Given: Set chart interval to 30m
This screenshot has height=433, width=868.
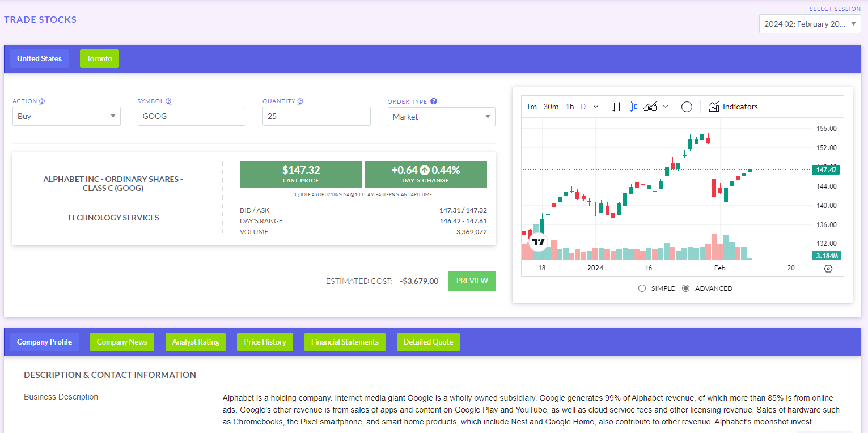Looking at the screenshot, I should click(x=551, y=107).
